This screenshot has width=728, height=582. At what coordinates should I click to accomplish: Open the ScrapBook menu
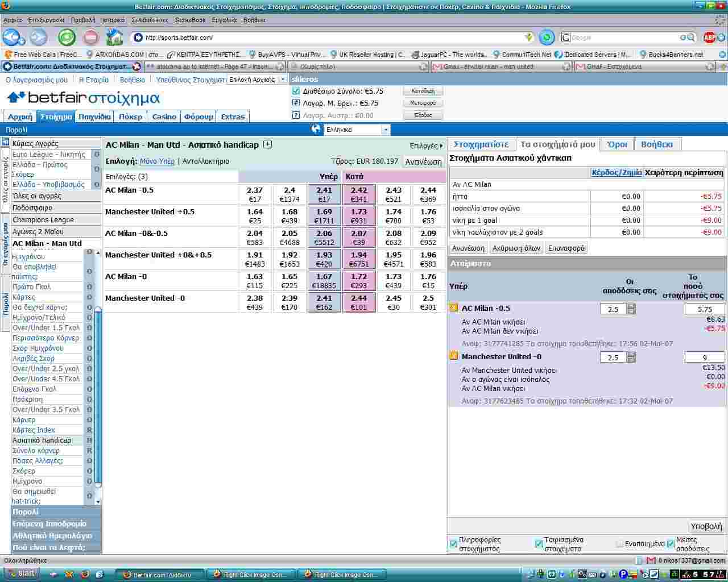point(191,20)
